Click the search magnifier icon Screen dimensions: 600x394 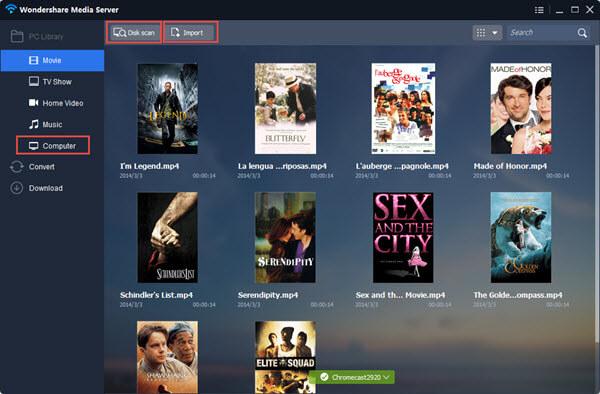(582, 33)
